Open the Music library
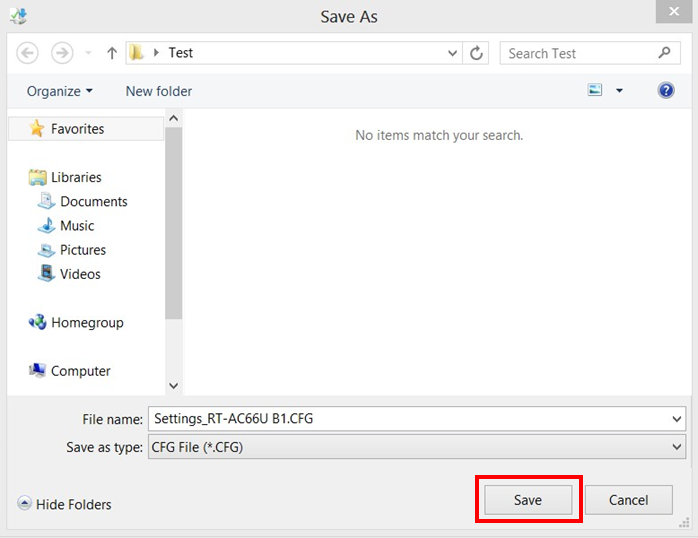The width and height of the screenshot is (698, 538). click(x=77, y=226)
